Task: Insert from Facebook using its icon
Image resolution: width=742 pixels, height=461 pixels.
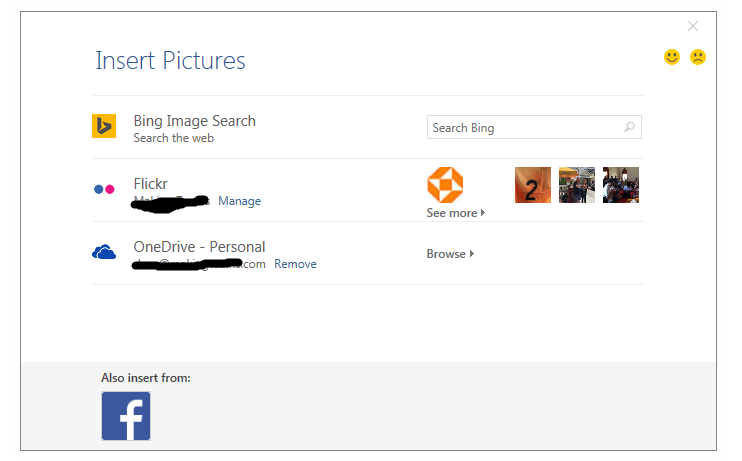Action: tap(126, 416)
